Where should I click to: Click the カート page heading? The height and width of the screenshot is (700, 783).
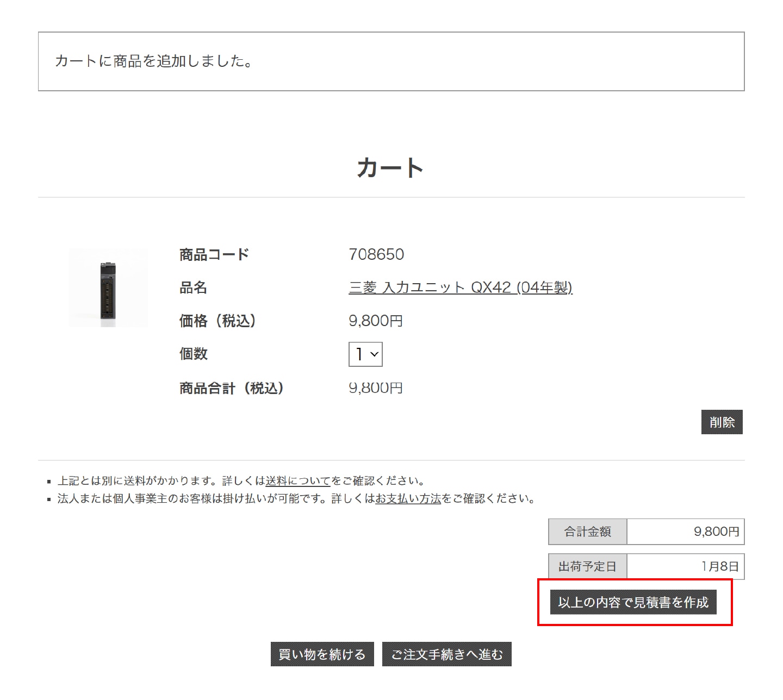pos(390,168)
